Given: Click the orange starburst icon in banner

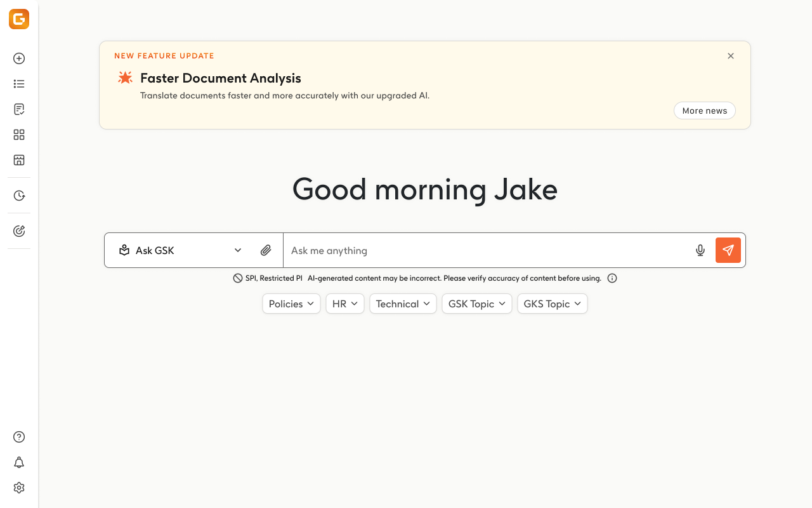Looking at the screenshot, I should tap(126, 77).
